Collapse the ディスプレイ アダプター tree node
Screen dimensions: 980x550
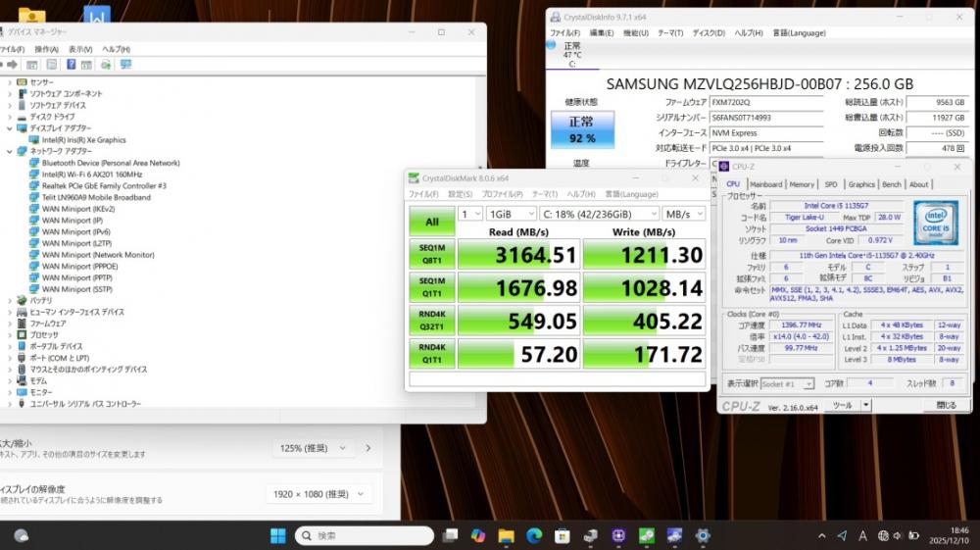pyautogui.click(x=9, y=128)
